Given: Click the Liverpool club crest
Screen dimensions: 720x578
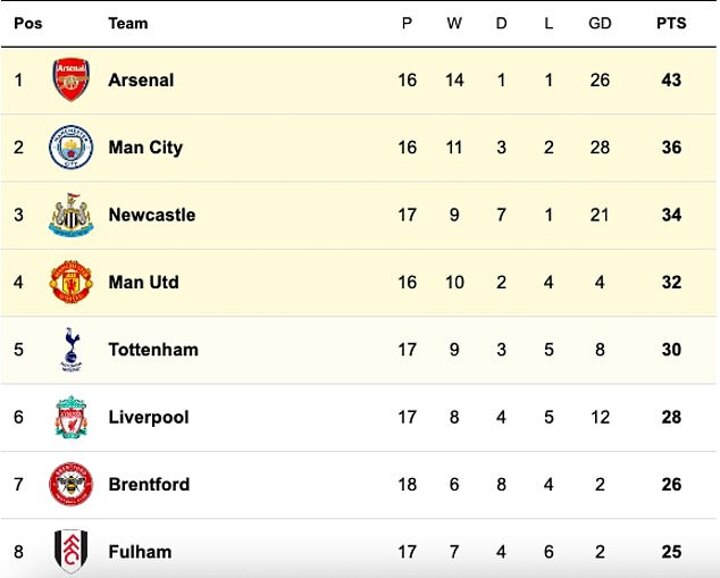Looking at the screenshot, I should click(x=71, y=417).
